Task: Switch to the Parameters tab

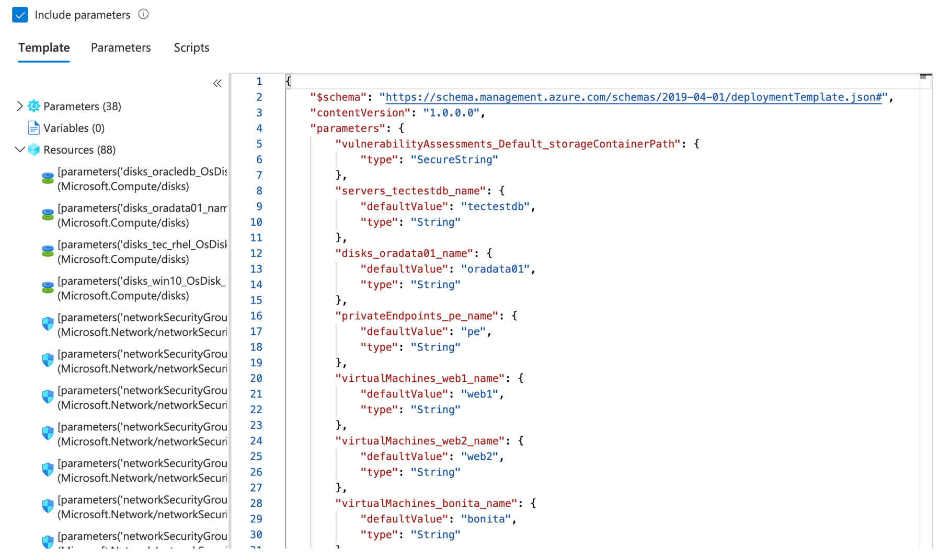Action: (121, 48)
